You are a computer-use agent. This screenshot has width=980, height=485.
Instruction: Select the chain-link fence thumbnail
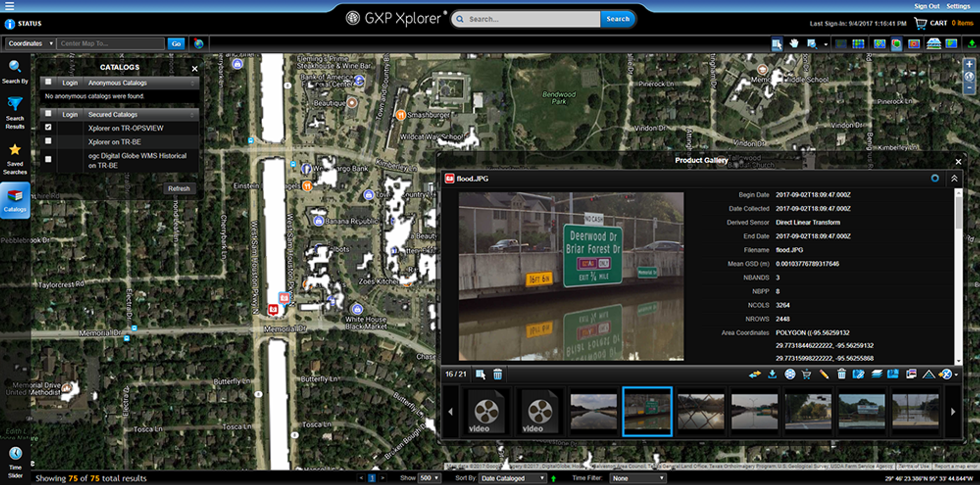701,411
